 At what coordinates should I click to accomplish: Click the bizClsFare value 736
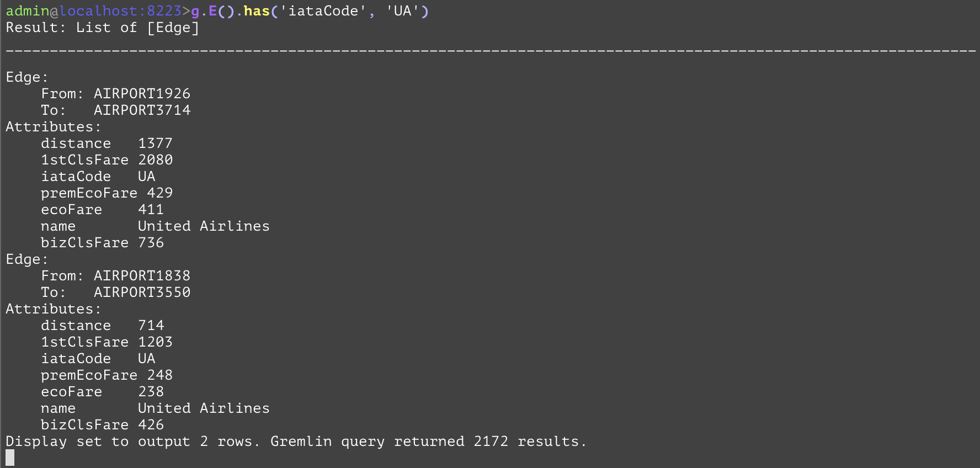pyautogui.click(x=151, y=243)
